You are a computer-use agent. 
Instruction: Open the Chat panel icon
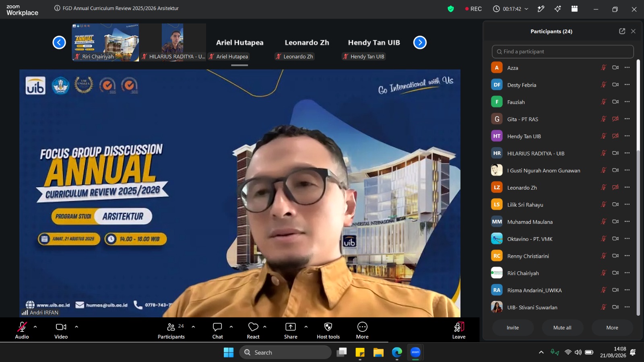217,327
